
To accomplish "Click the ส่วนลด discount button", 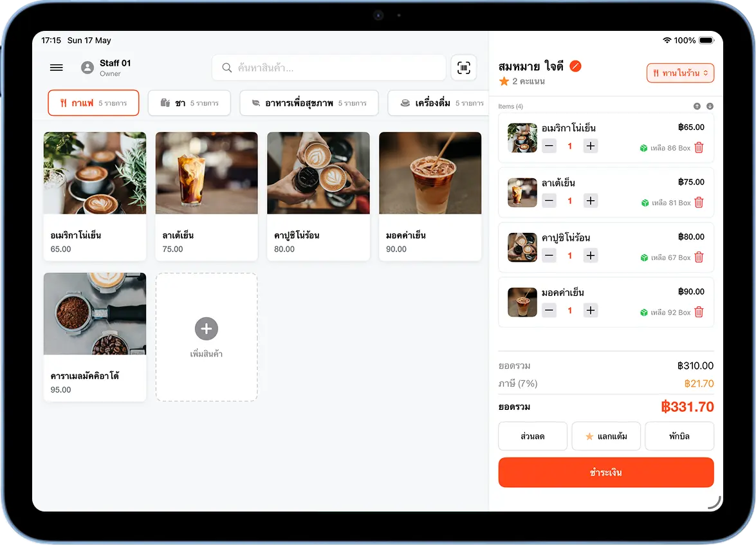I will [533, 436].
